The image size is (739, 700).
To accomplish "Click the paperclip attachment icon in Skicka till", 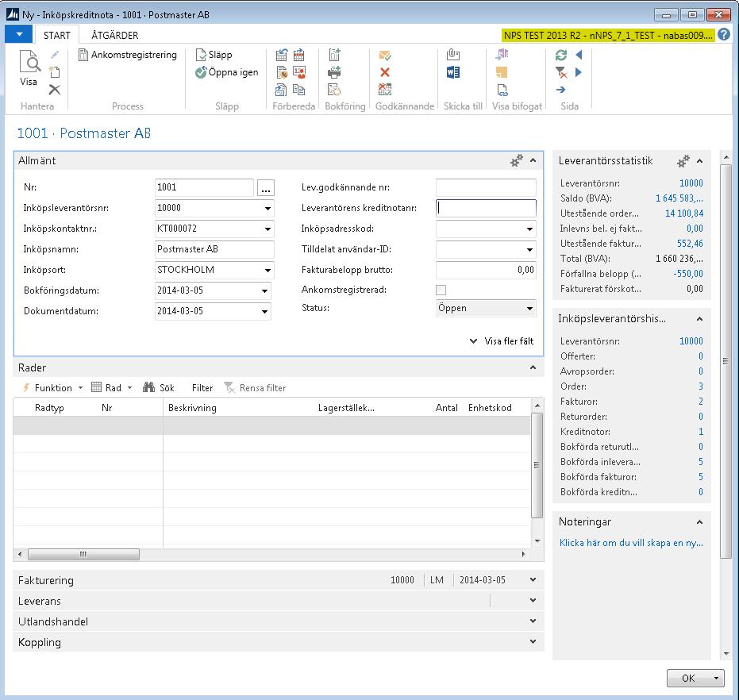I will tap(453, 55).
